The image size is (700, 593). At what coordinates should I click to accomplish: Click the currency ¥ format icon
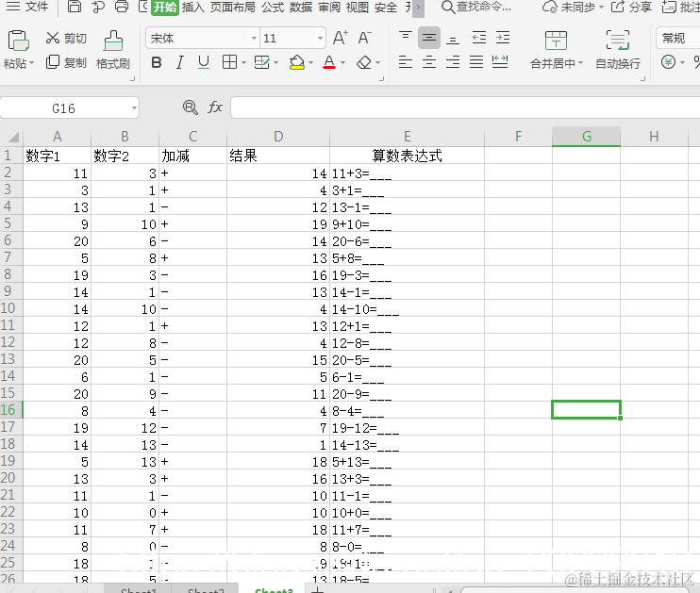point(668,62)
